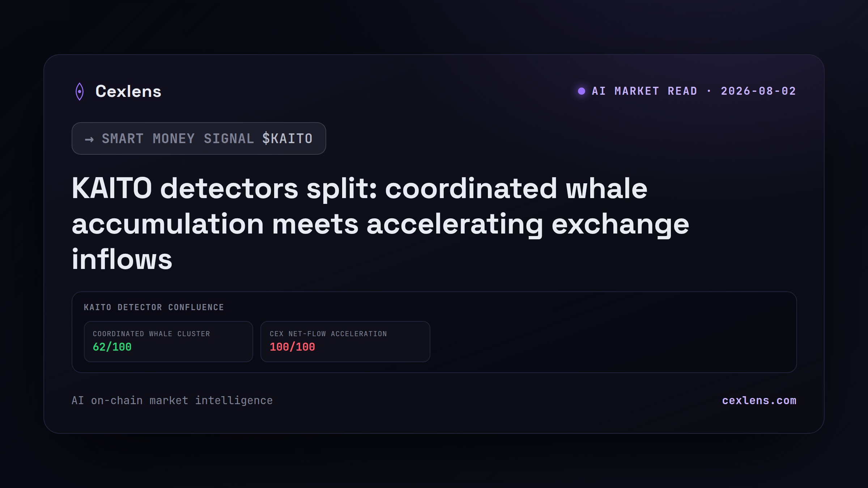This screenshot has height=488, width=868.
Task: Click the green 62/100 score
Action: coord(112,347)
